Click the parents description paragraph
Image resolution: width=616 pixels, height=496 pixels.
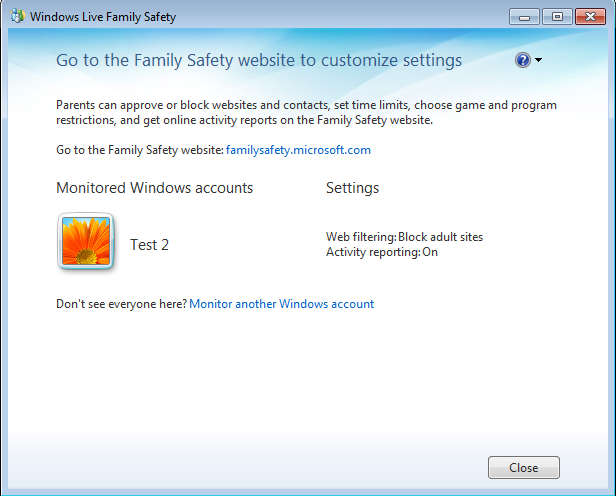pos(306,112)
